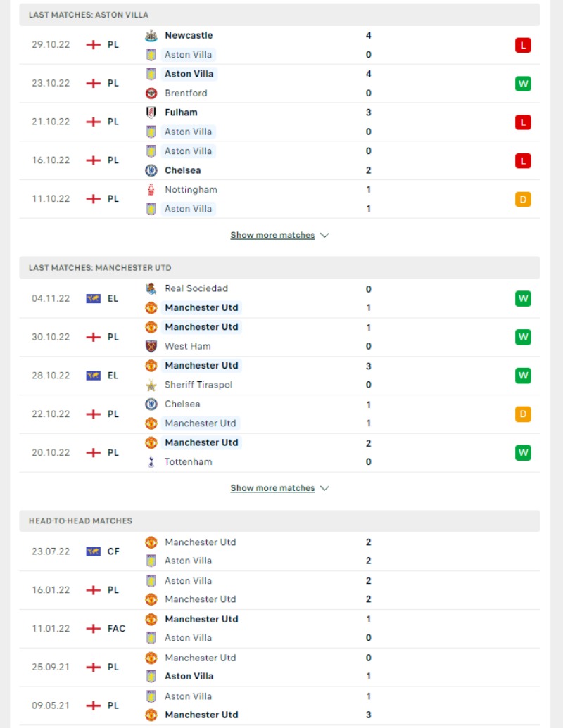563x728 pixels.
Task: Click the Brentford club crest icon
Action: point(151,94)
